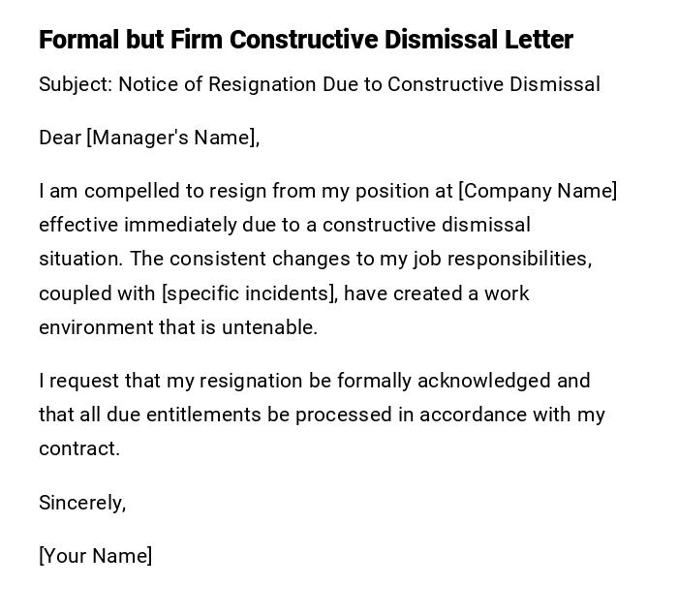Click the word 'Dear' in the greeting
Viewport: 678px width, 616px height.
[x=60, y=138]
